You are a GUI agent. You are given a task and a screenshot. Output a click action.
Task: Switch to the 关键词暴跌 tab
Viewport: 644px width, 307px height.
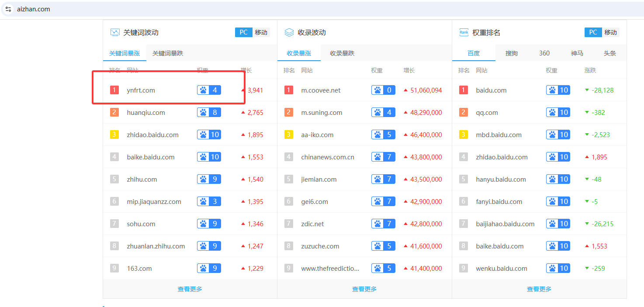168,53
